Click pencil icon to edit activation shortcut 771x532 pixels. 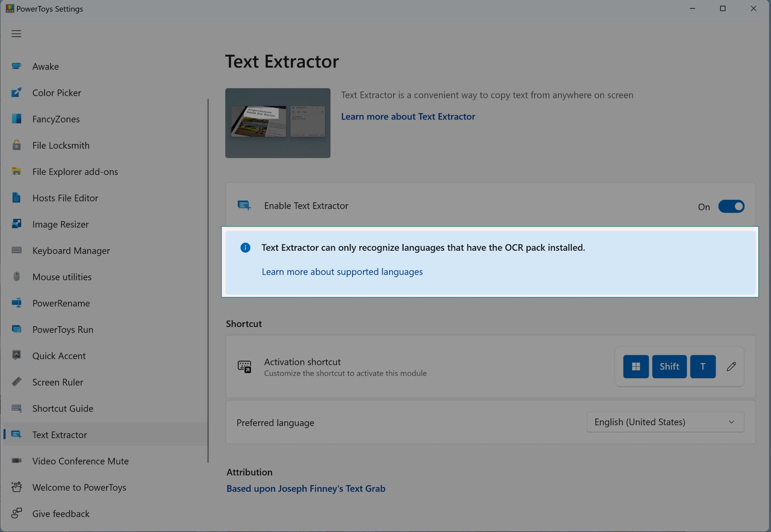point(731,366)
